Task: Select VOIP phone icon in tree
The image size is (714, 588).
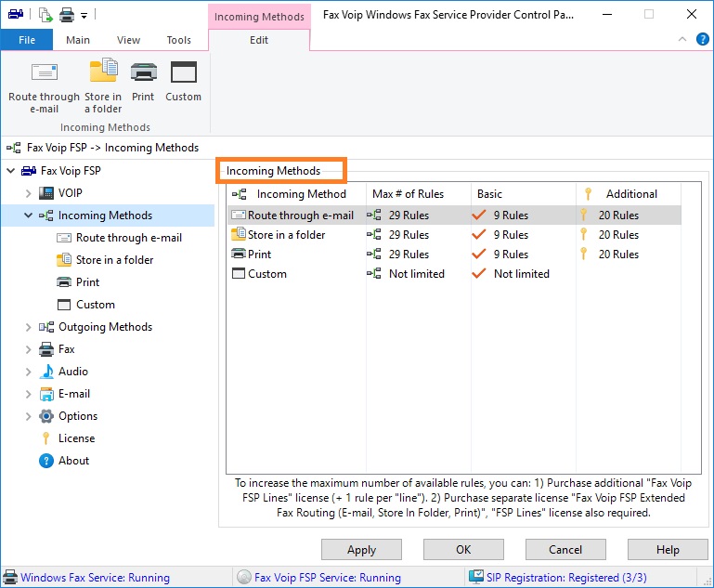Action: tap(46, 193)
